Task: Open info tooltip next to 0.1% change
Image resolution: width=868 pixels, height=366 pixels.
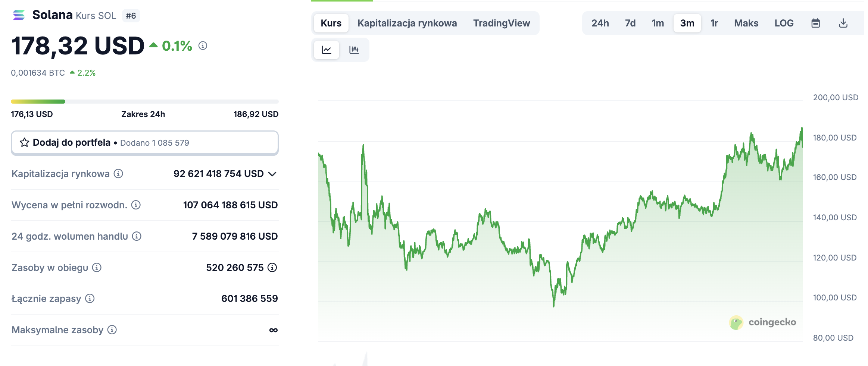Action: (203, 46)
